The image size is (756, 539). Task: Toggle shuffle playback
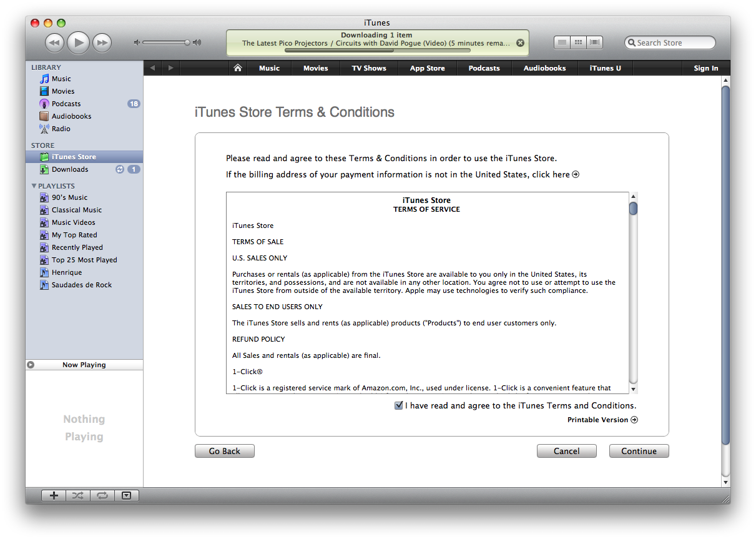click(77, 495)
